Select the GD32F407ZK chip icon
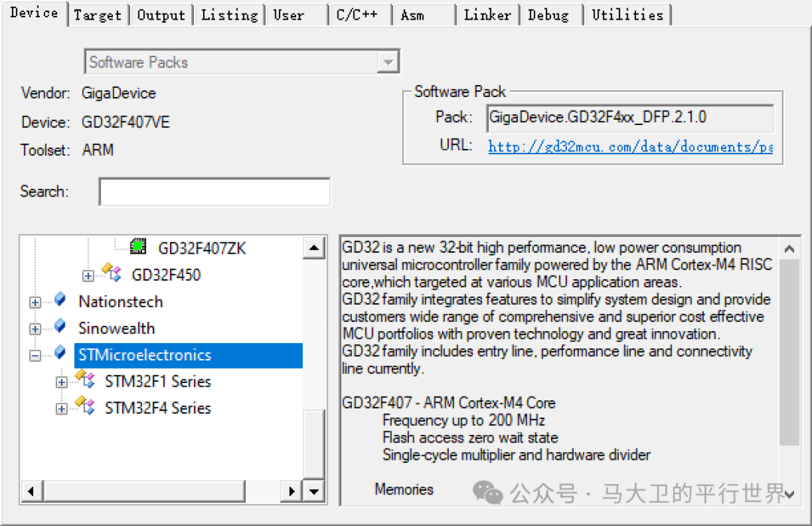Viewport: 812px width, 526px height. 140,247
